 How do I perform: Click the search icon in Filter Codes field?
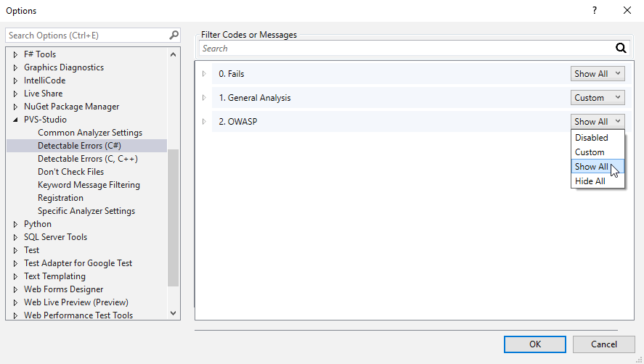pos(621,49)
